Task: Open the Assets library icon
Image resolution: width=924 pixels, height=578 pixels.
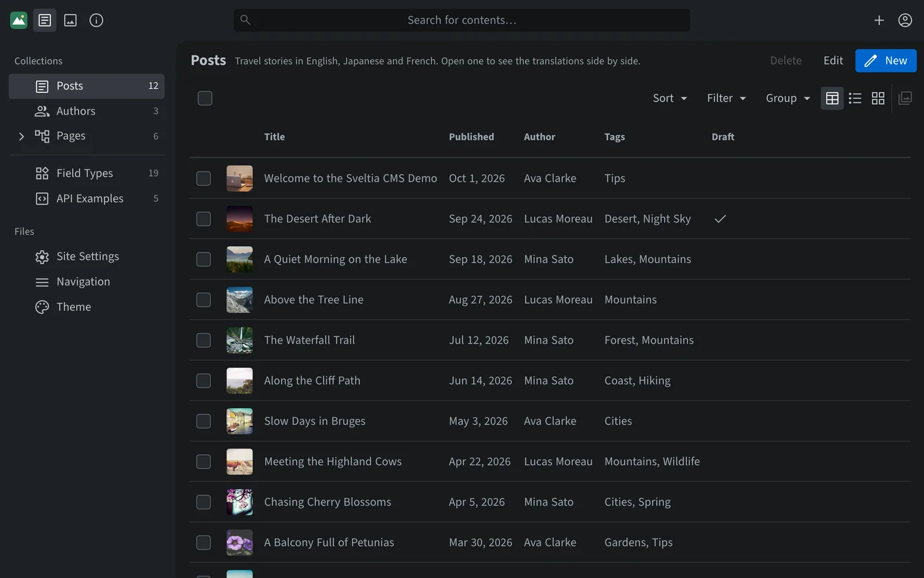Action: point(70,20)
